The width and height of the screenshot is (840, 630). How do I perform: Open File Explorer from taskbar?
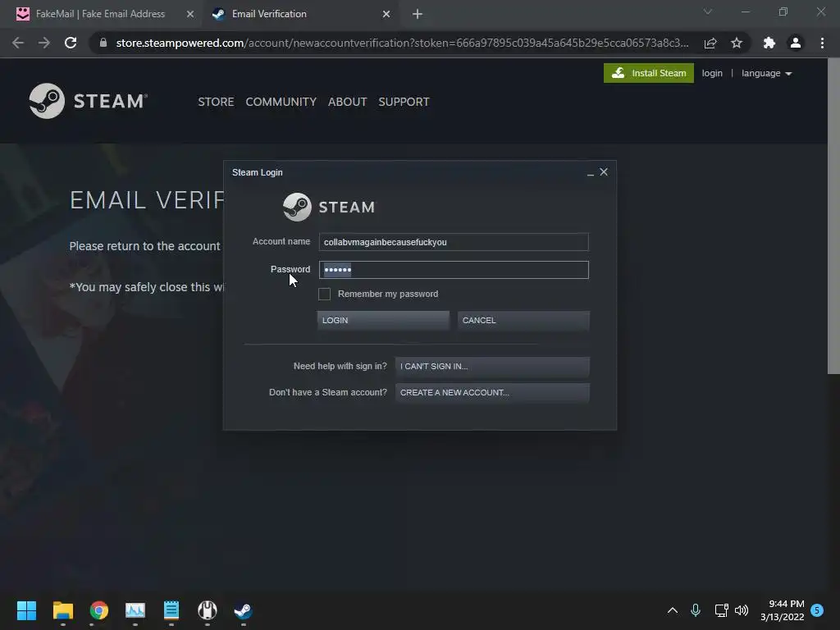click(62, 610)
